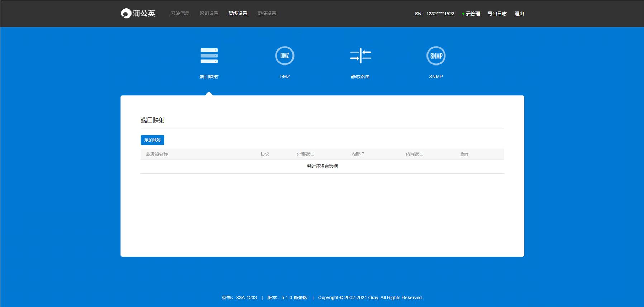Click the 操作 column header
The image size is (644, 307).
(x=465, y=154)
